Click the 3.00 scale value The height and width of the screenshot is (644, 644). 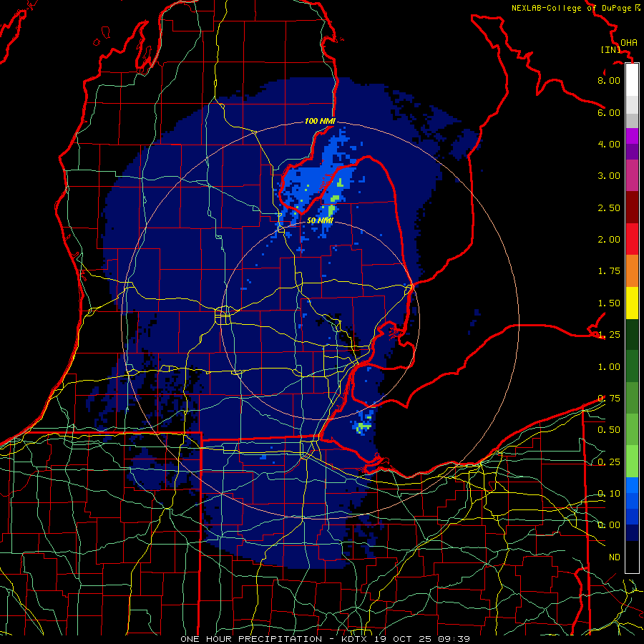[609, 176]
